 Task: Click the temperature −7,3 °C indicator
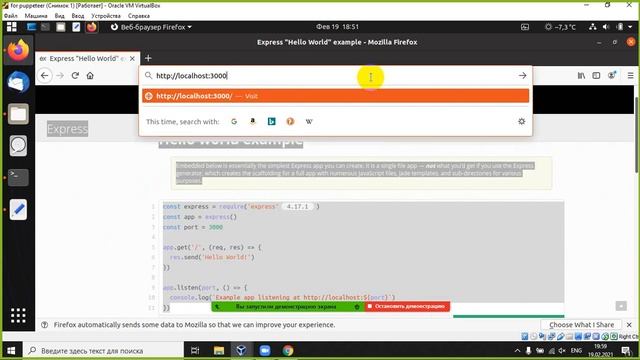click(561, 27)
